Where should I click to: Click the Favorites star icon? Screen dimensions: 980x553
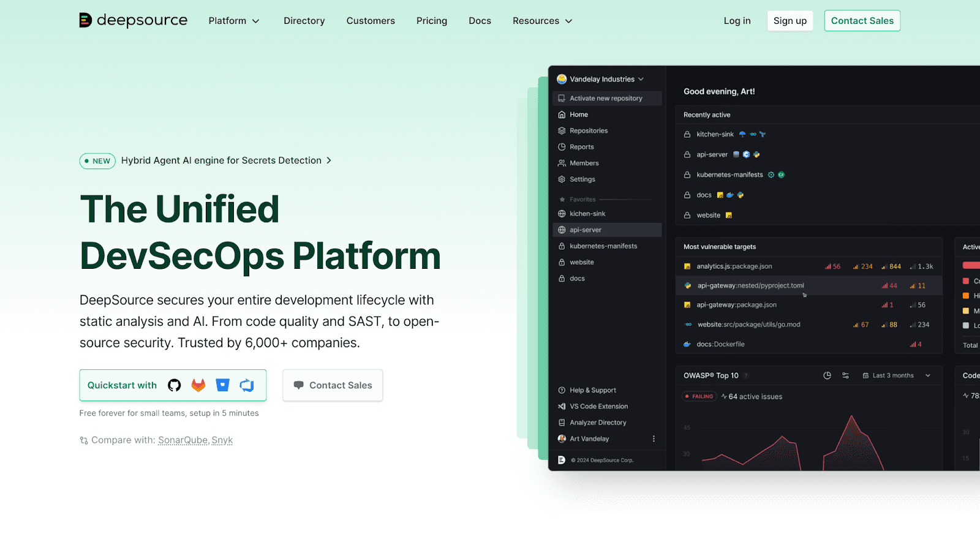click(x=562, y=200)
